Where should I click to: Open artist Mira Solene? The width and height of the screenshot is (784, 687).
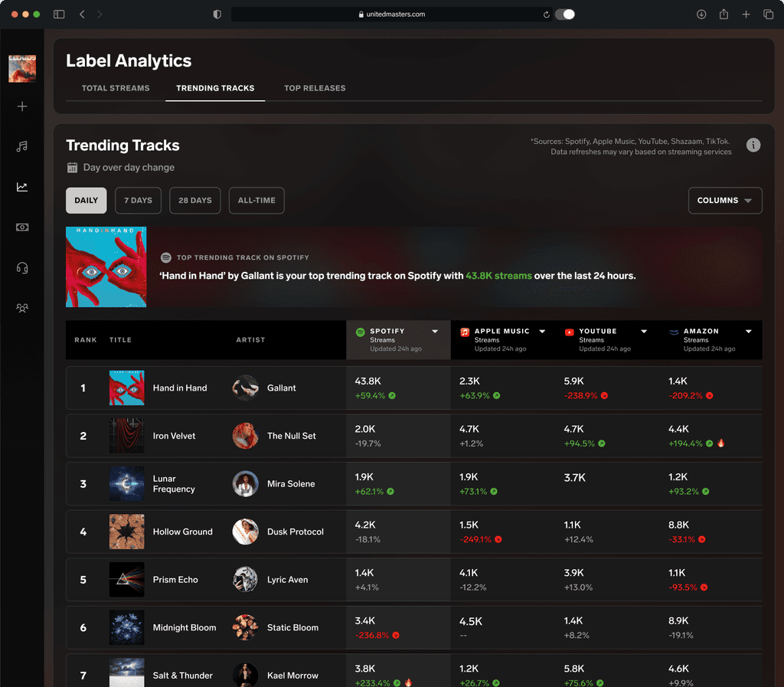291,484
